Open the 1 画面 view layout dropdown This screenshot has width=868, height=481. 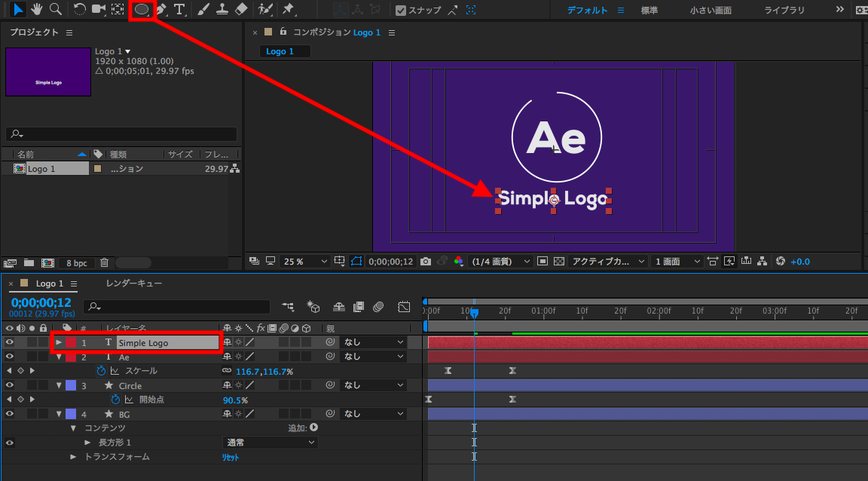click(x=677, y=262)
